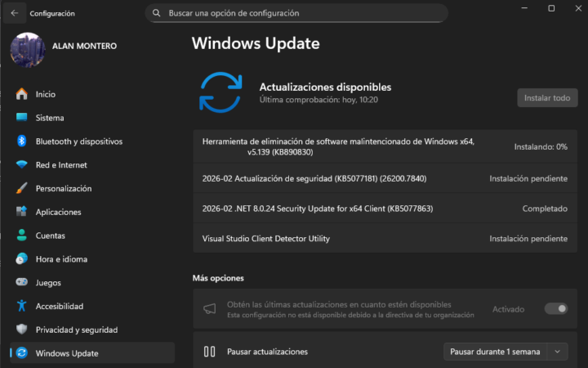Click the Buscar una opción de configuración field

click(x=296, y=13)
